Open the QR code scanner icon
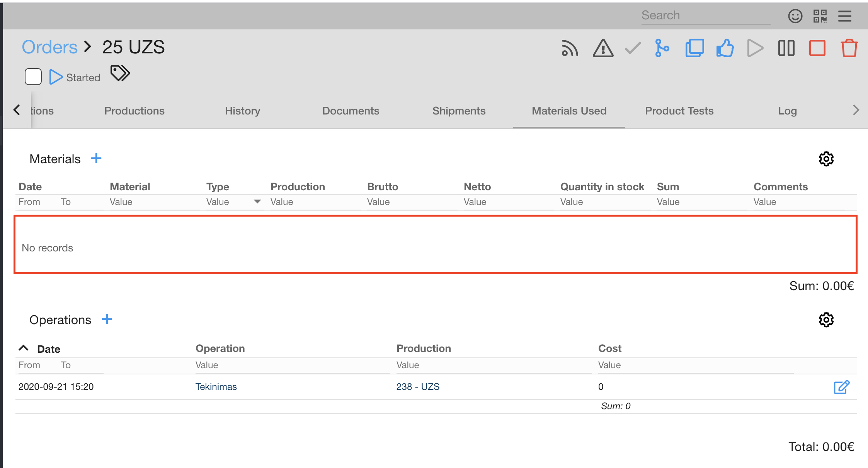 pyautogui.click(x=820, y=16)
